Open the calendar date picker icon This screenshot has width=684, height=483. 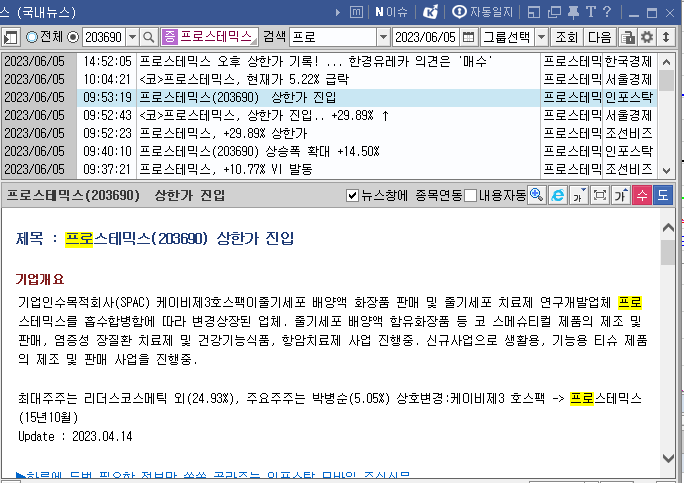click(468, 37)
